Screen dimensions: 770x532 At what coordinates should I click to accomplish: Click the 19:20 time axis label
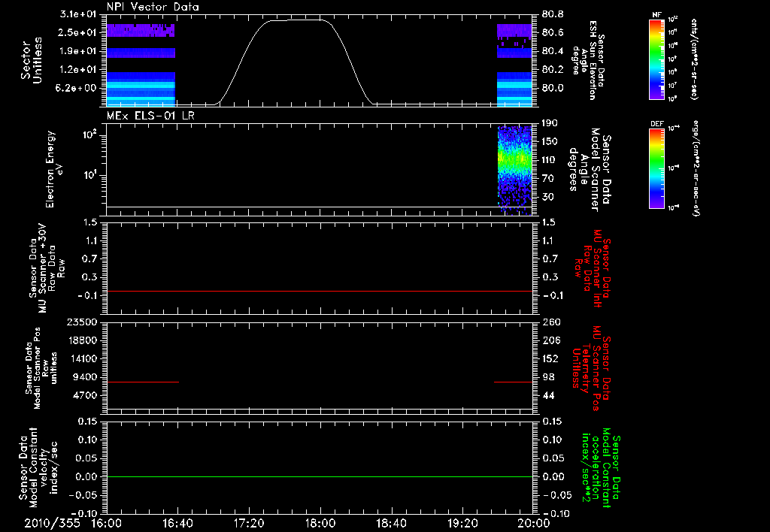(462, 523)
